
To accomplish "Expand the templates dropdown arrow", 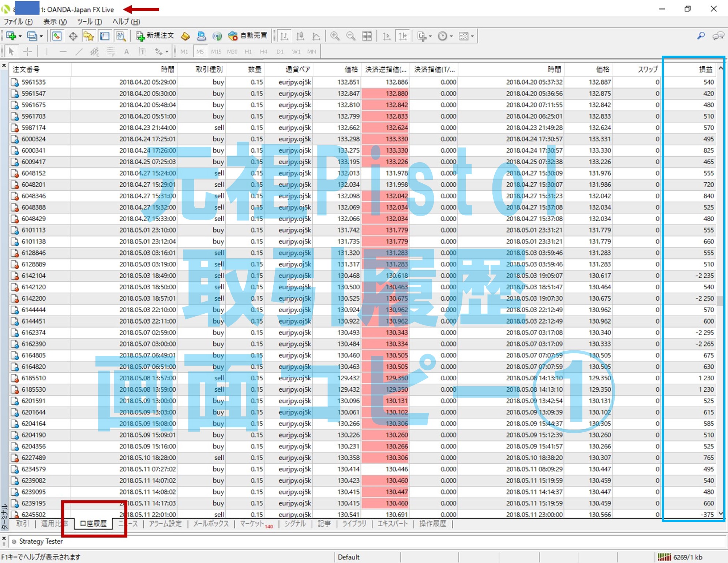I will [x=472, y=36].
